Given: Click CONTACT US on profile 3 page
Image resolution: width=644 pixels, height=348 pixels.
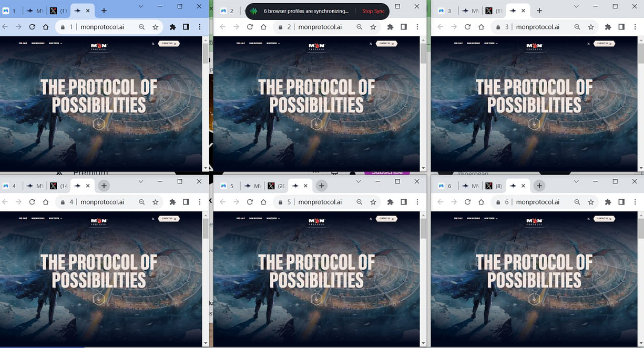Looking at the screenshot, I should [x=604, y=44].
